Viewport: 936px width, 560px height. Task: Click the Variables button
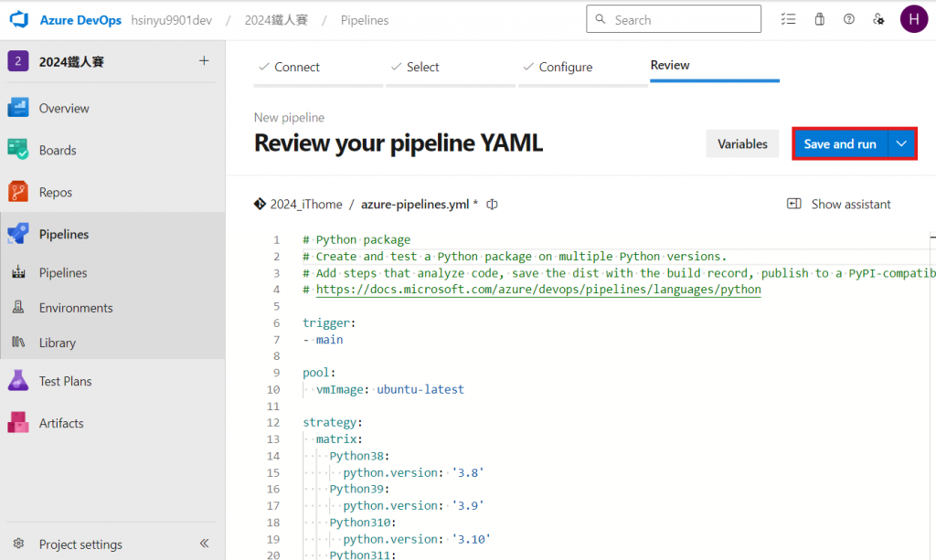[742, 144]
